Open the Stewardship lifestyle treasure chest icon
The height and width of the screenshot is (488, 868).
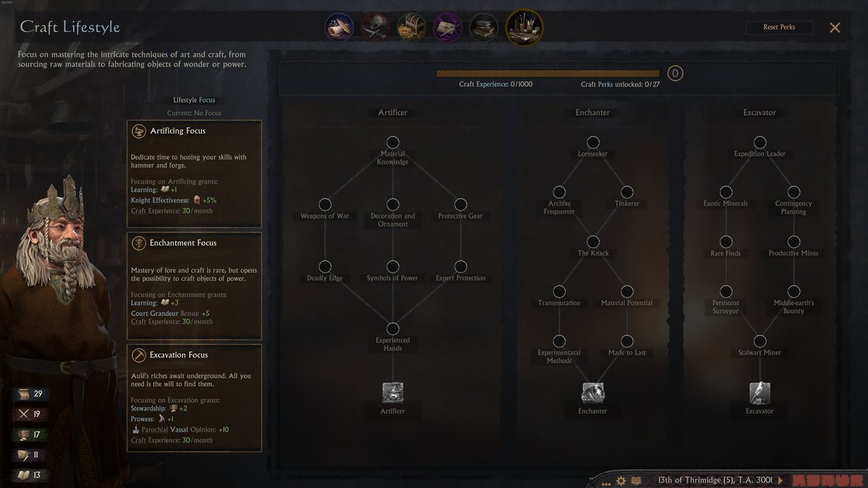click(x=411, y=27)
